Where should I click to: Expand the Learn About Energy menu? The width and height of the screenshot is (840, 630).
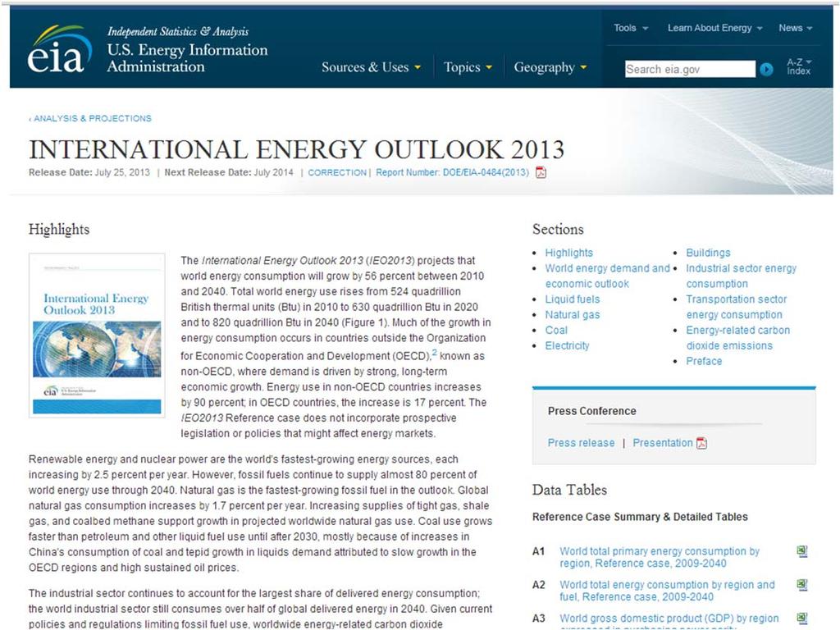714,28
